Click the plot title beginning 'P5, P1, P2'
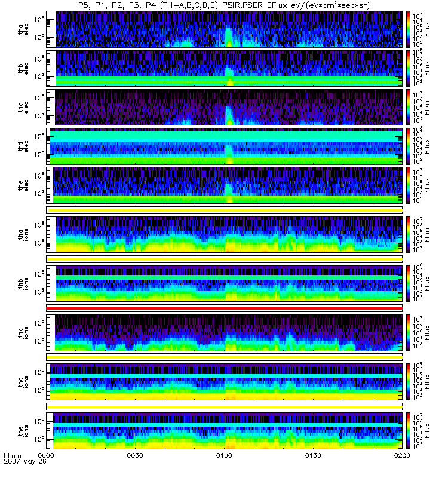The image size is (448, 478). point(224,5)
